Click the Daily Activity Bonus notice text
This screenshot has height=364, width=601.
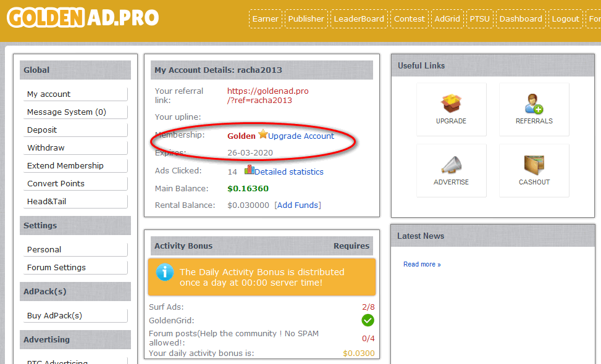(262, 277)
